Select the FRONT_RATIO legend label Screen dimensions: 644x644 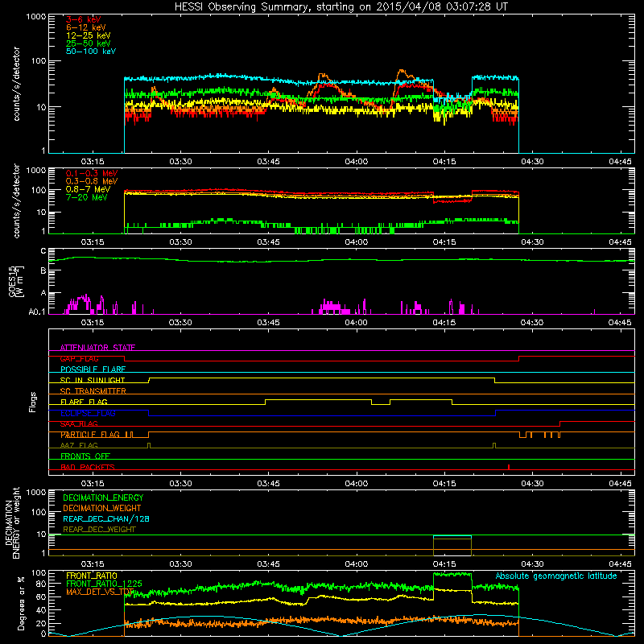pyautogui.click(x=92, y=576)
